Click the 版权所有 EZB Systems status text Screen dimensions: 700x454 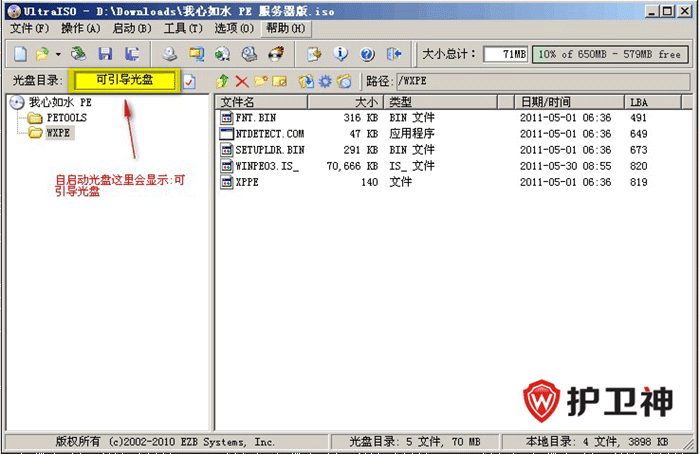[x=165, y=442]
